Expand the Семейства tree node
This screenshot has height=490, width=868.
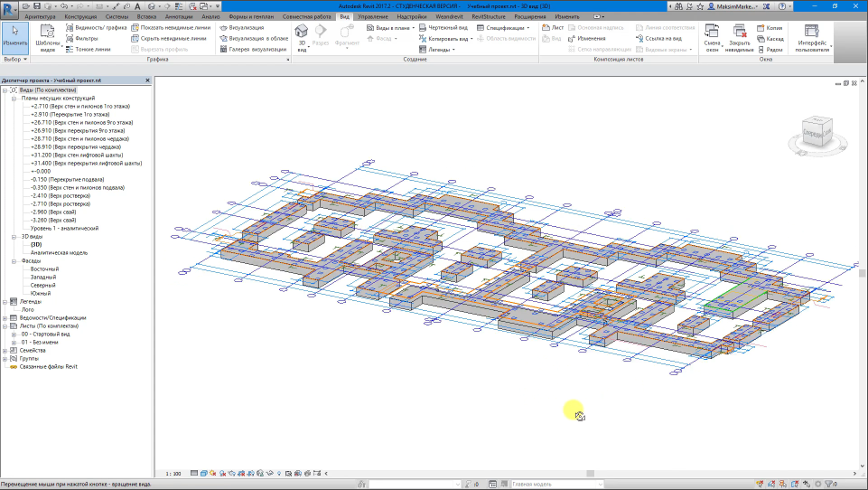tap(5, 350)
